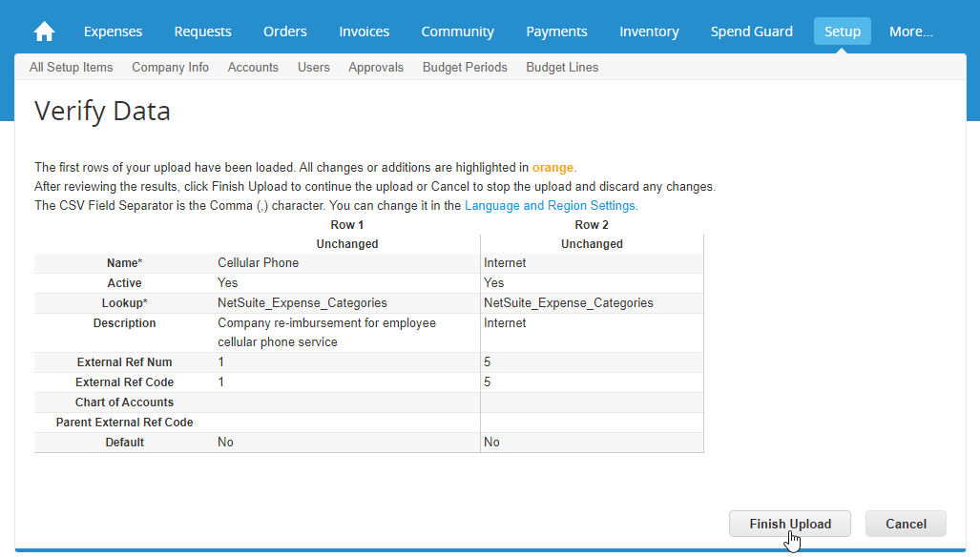Click the Language and Region Settings link
This screenshot has width=980, height=557.
[551, 206]
